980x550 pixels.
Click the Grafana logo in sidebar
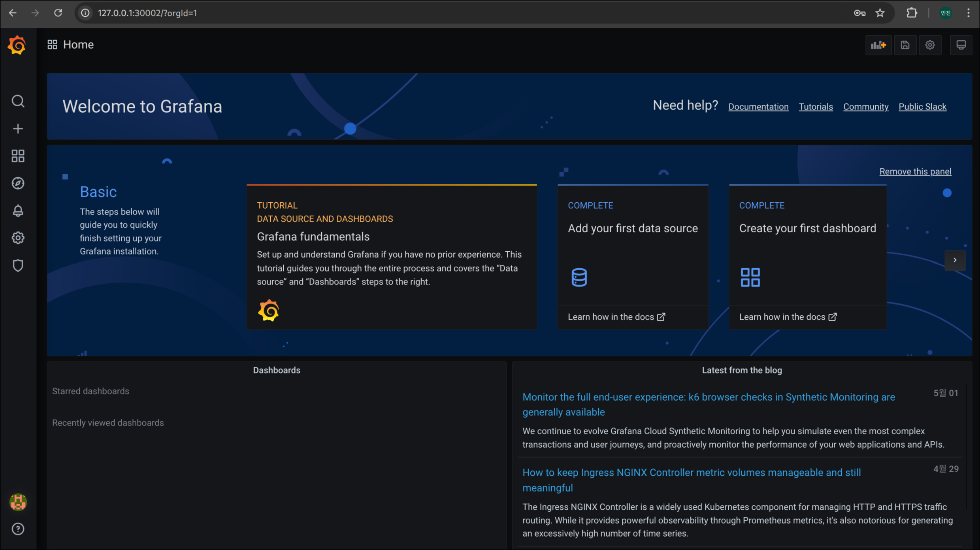tap(17, 45)
